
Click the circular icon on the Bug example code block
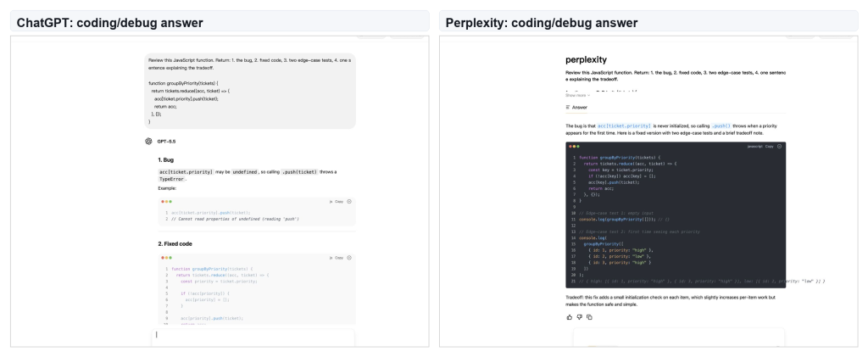coord(348,202)
